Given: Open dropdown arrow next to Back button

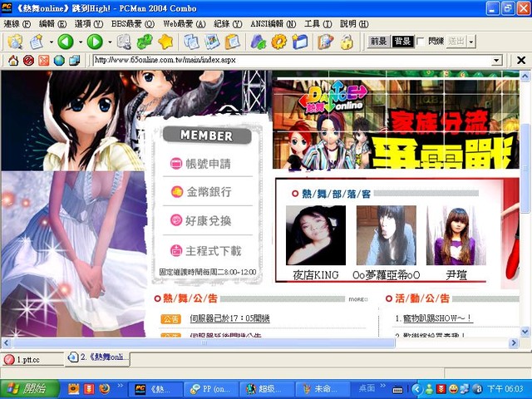Looking at the screenshot, I should (81, 42).
